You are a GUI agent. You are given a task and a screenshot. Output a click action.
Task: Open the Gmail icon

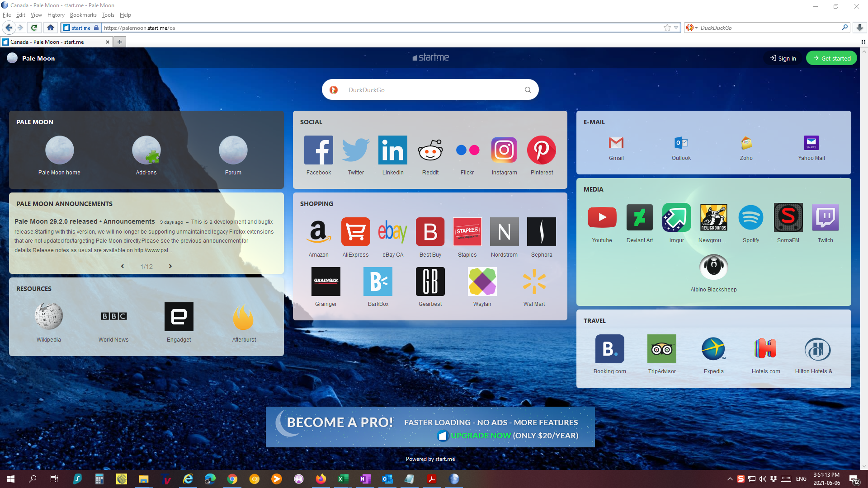(616, 143)
